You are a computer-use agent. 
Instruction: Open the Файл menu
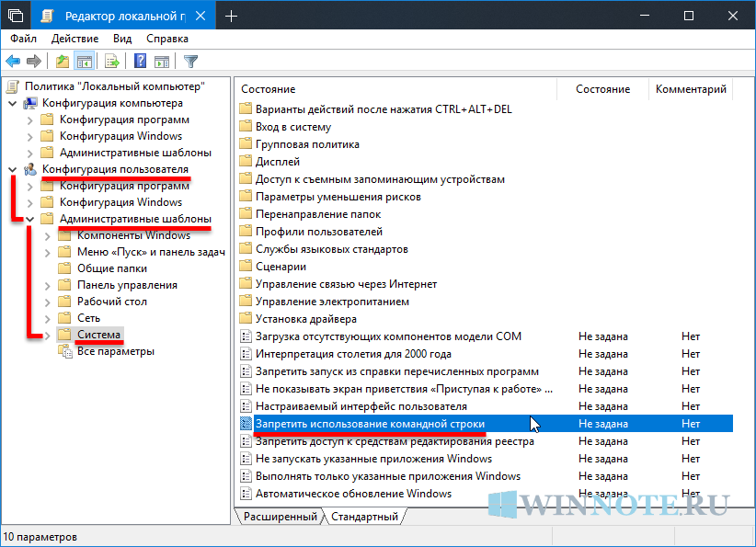(24, 39)
